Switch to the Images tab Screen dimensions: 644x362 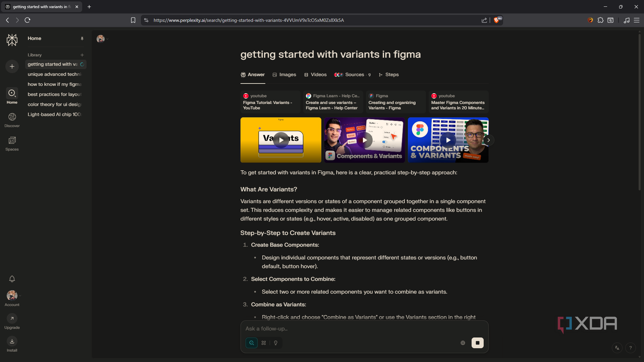(284, 75)
